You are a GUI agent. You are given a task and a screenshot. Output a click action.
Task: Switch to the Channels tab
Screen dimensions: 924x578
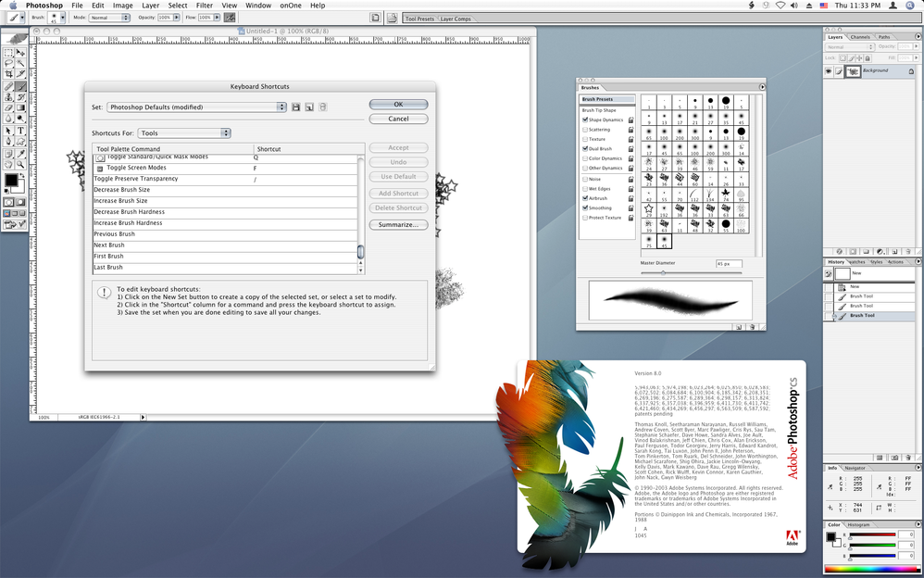(x=860, y=36)
